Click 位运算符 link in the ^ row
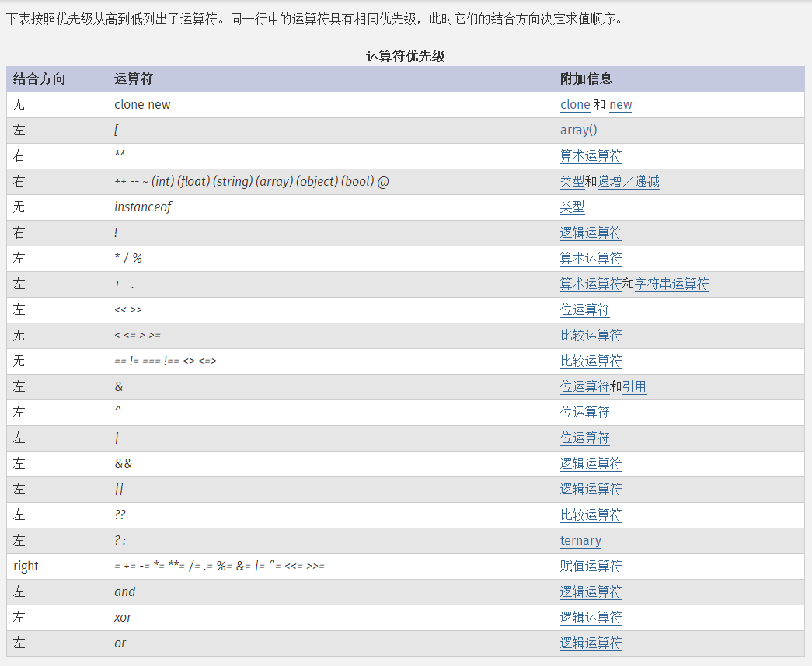The width and height of the screenshot is (812, 666). [x=584, y=412]
